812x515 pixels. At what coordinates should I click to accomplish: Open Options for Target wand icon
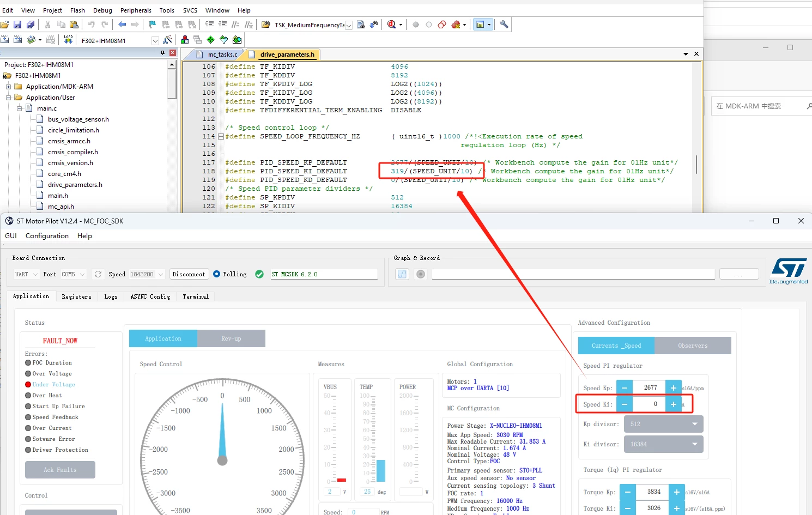pos(167,40)
